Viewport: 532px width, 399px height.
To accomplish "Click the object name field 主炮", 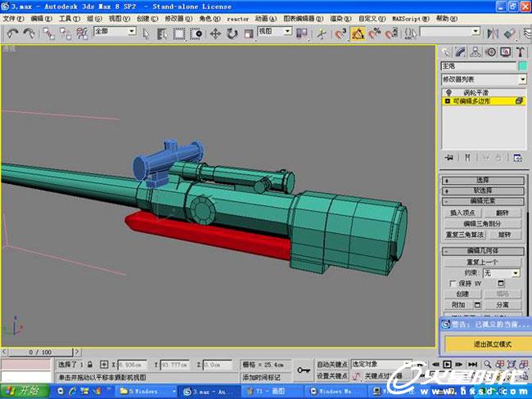I will (x=479, y=65).
